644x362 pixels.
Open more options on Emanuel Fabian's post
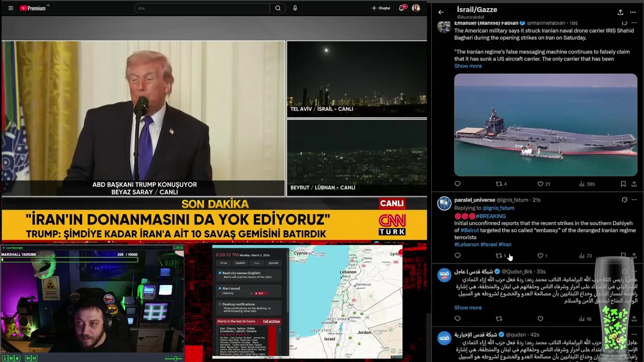tap(634, 23)
